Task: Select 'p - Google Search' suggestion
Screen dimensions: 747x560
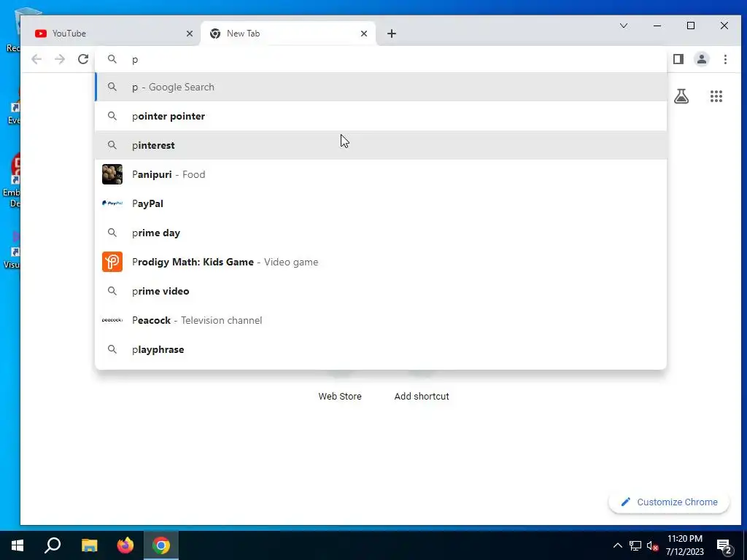Action: [x=381, y=87]
